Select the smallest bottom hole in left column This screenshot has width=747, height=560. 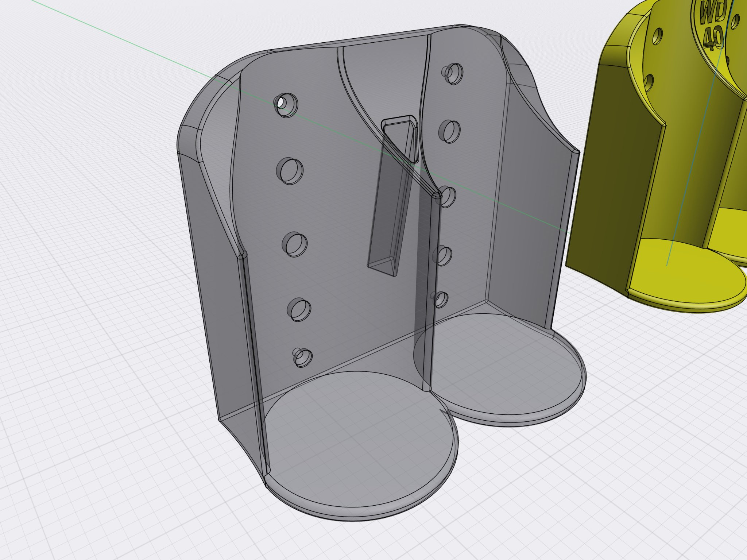coord(303,358)
